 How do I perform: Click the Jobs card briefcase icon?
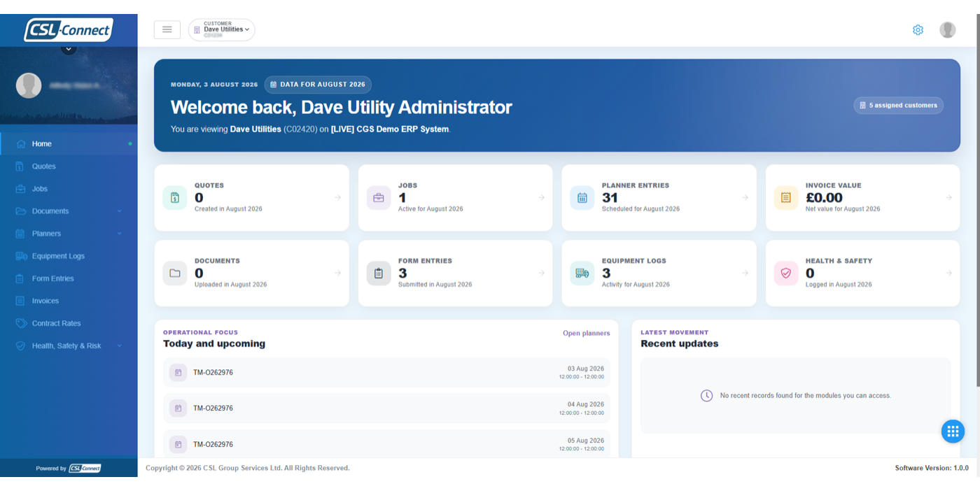(379, 198)
